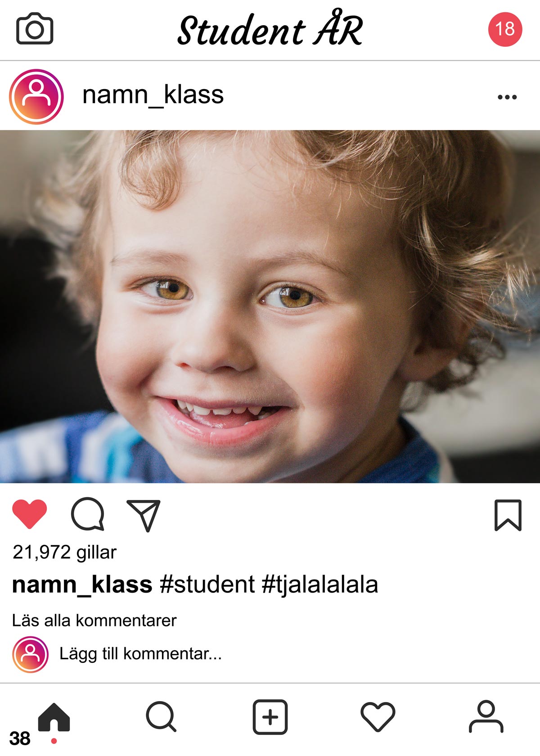Viewport: 540px width, 756px height.
Task: Click the child photo in the post
Action: (270, 306)
